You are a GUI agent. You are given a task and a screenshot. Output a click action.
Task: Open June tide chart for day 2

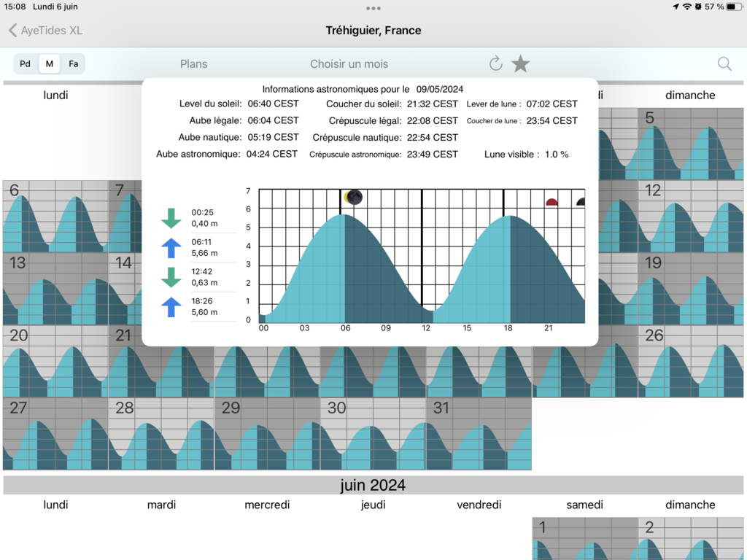coord(691,539)
